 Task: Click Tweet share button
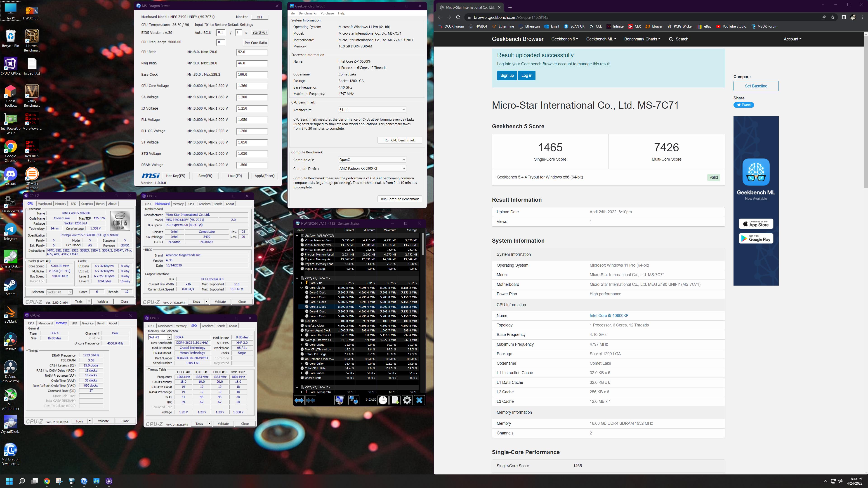coord(744,105)
